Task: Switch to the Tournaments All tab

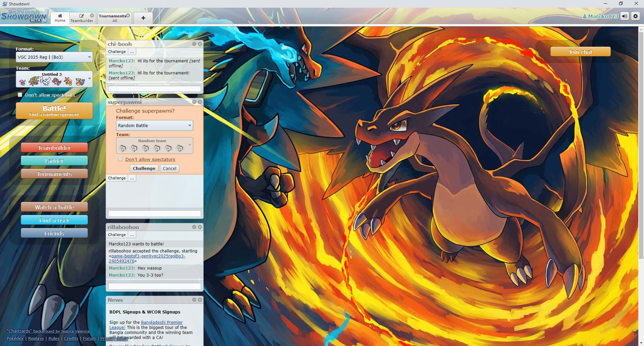Action: point(114,18)
